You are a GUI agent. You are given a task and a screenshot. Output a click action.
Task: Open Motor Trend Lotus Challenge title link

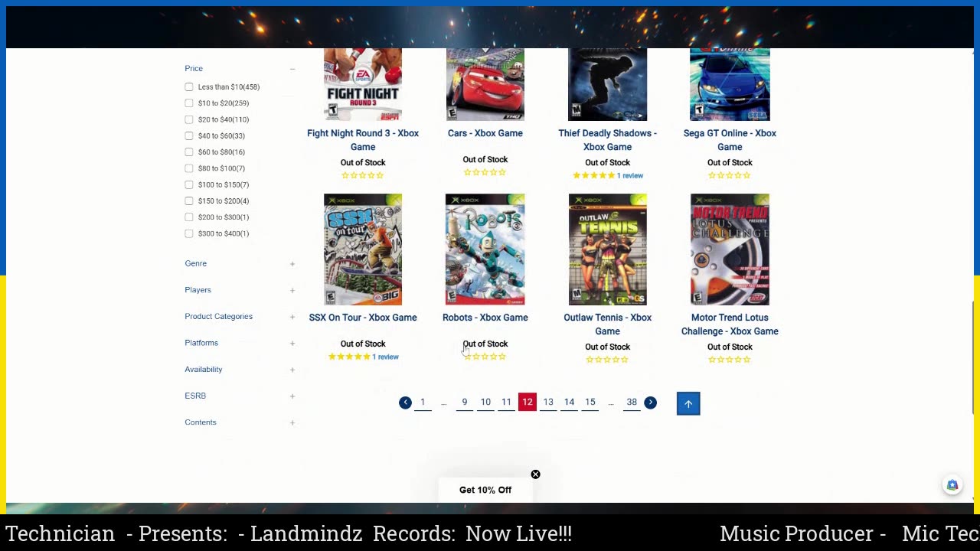tap(730, 324)
